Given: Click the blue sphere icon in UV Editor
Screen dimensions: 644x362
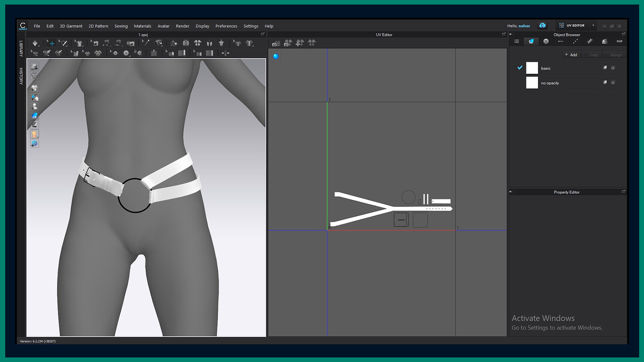Looking at the screenshot, I should 276,56.
